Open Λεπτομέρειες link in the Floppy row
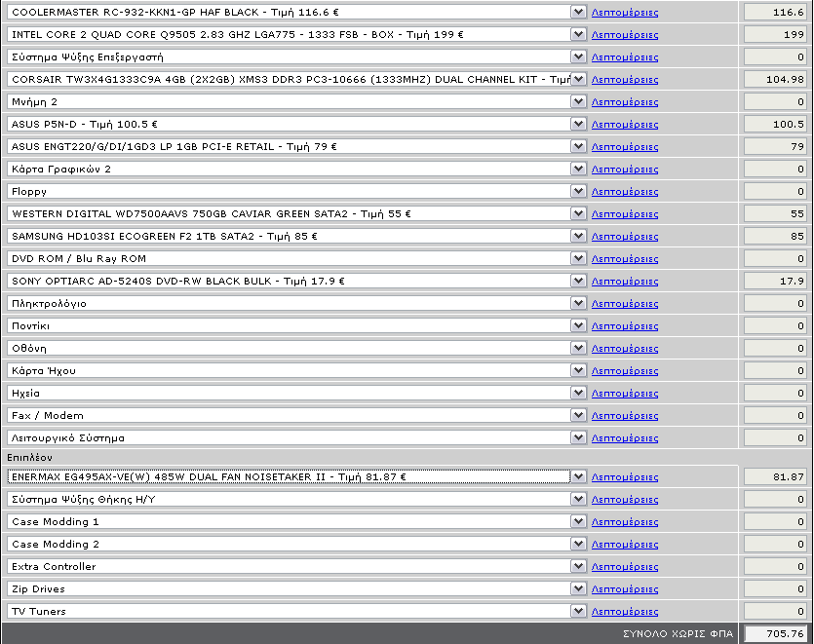This screenshot has height=644, width=814. [625, 192]
